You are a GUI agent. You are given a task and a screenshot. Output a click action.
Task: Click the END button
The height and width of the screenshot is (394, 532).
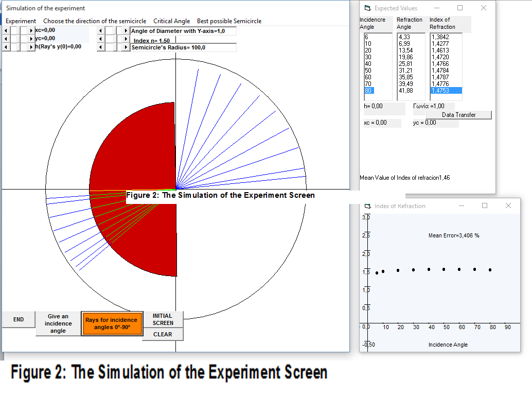click(x=19, y=320)
